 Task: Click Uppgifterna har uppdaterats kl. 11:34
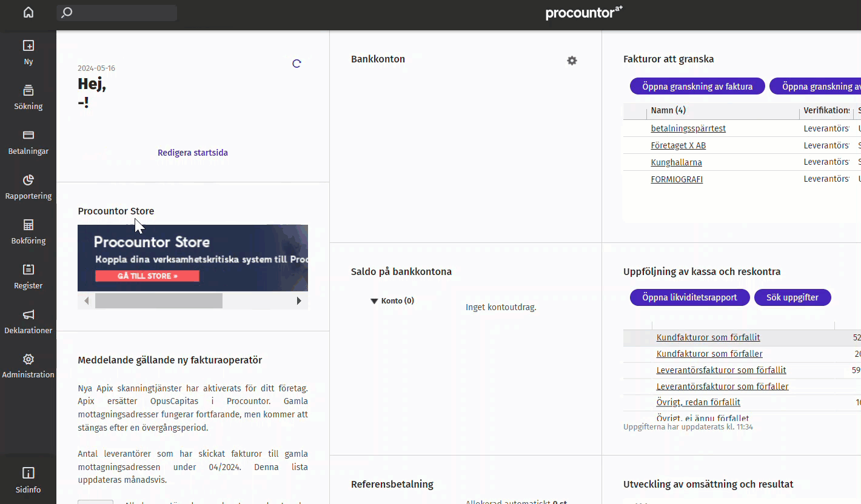[x=688, y=427]
